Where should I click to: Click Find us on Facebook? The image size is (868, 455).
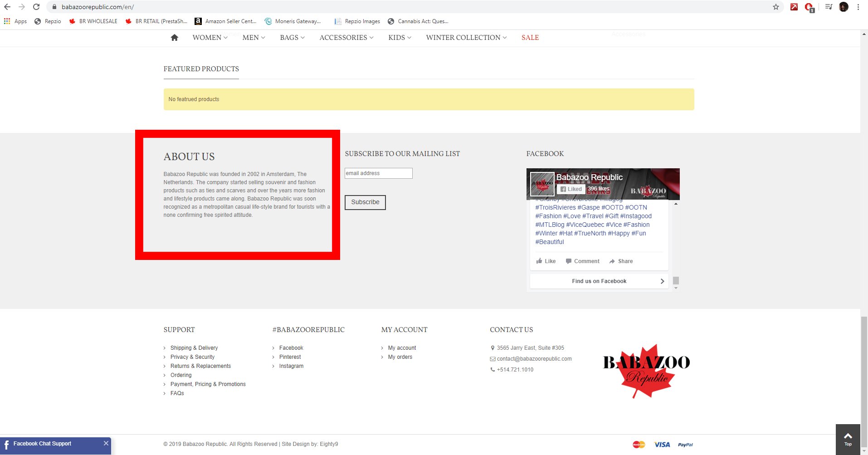point(599,281)
